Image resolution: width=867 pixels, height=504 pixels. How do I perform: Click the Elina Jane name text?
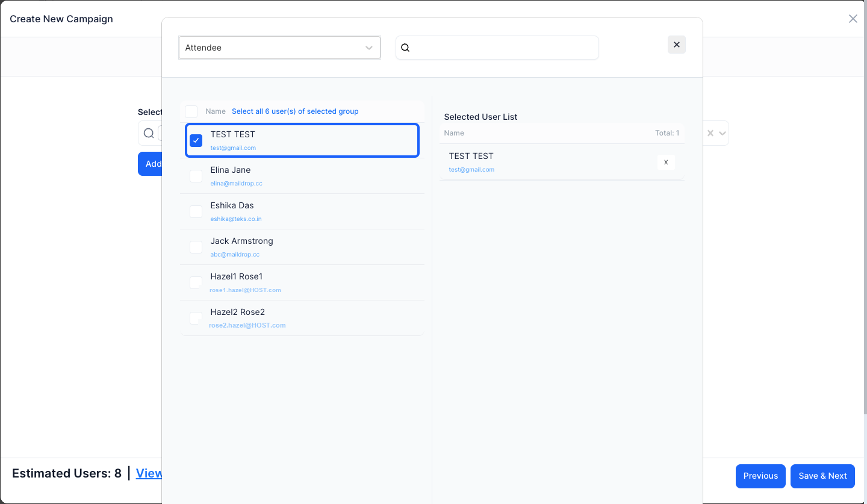[231, 170]
